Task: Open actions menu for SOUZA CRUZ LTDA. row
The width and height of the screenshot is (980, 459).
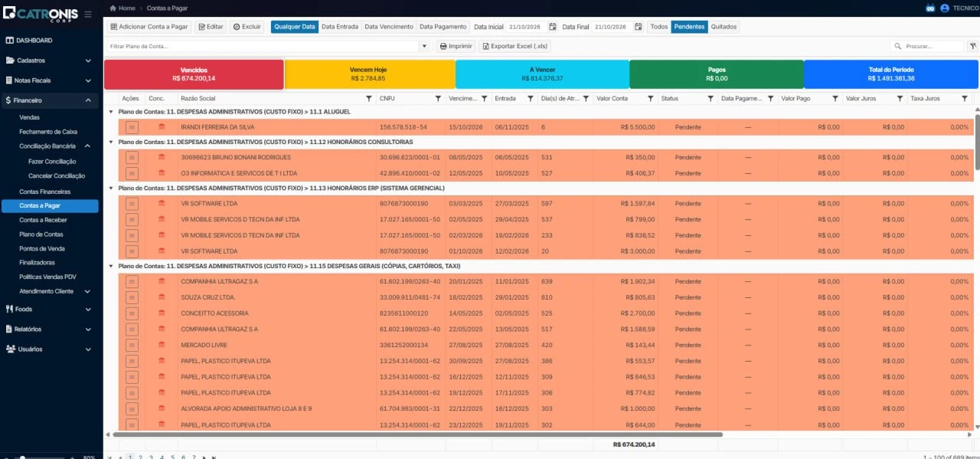Action: (132, 297)
